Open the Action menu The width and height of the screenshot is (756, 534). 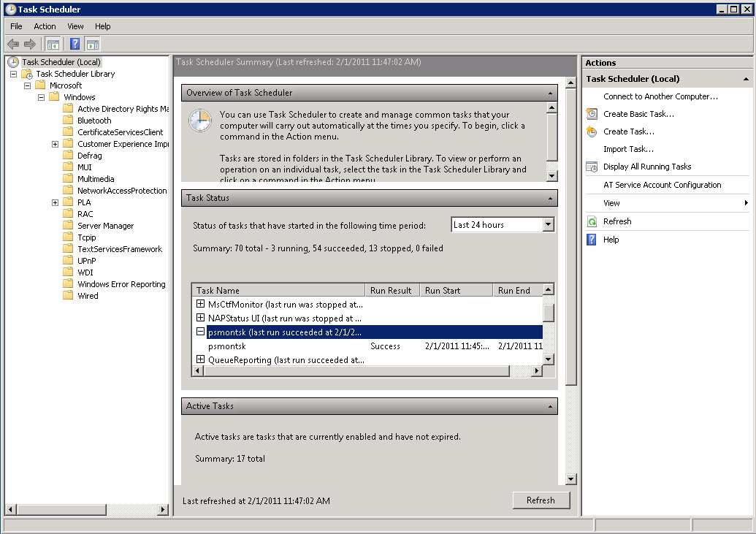click(x=45, y=26)
